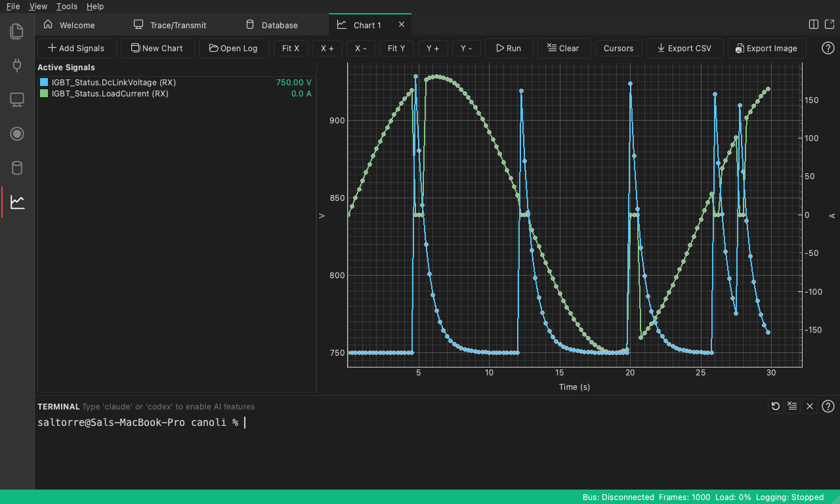Open the connection plug sidebar icon
840x504 pixels.
pyautogui.click(x=17, y=65)
